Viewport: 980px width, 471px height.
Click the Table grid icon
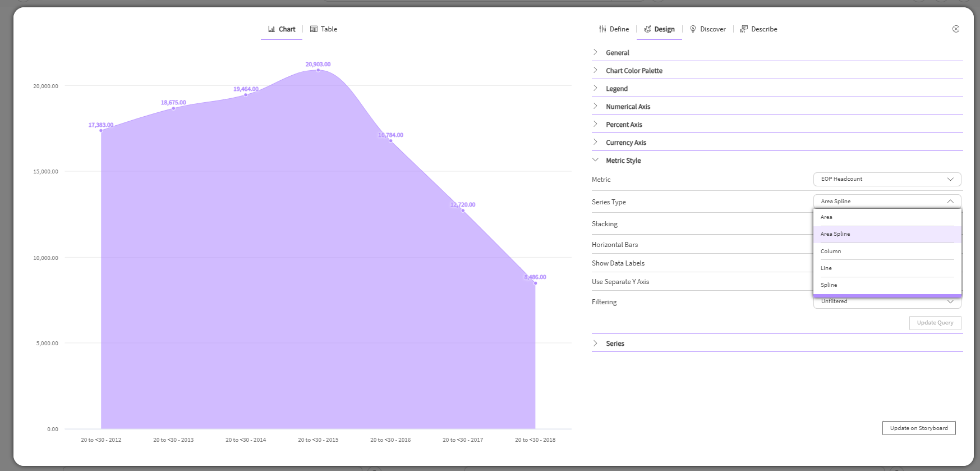pos(314,29)
